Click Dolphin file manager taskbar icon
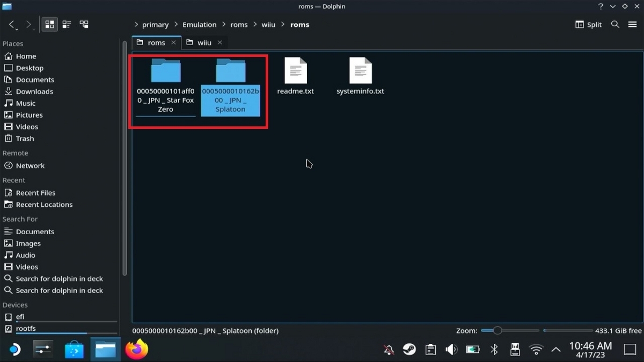Image resolution: width=644 pixels, height=362 pixels. click(106, 350)
